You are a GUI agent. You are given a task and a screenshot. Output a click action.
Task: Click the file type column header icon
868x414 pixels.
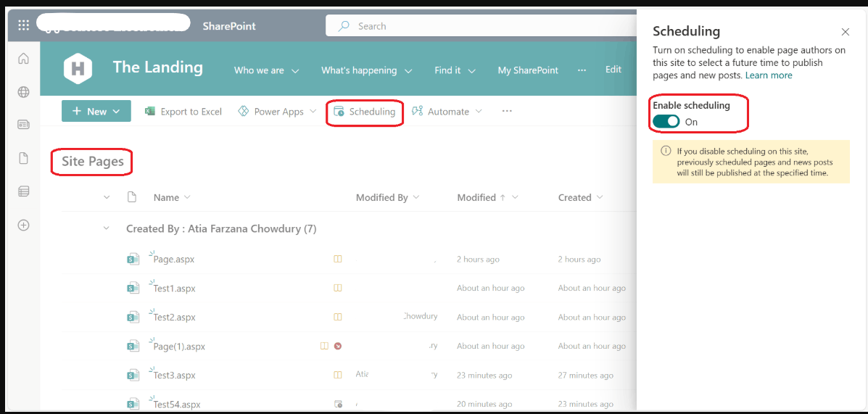tap(131, 197)
